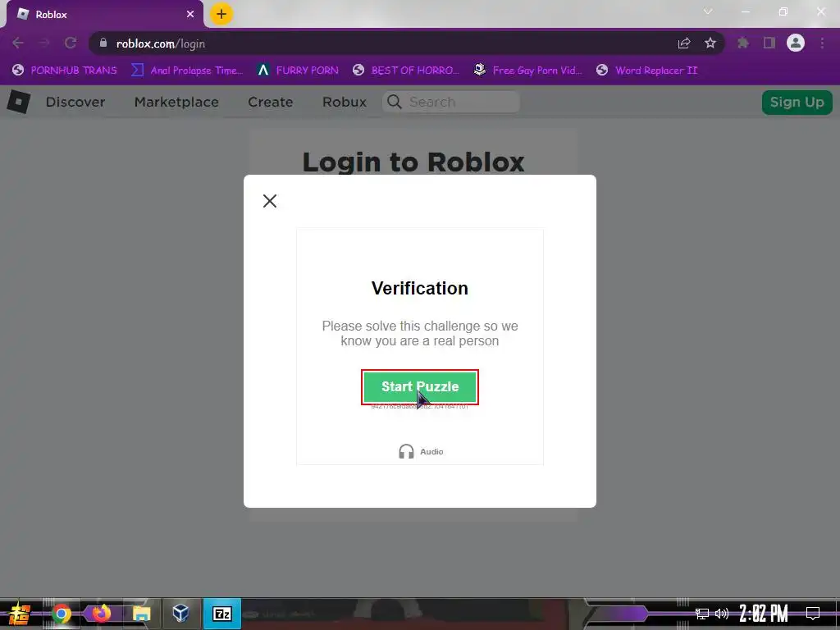Open the 7-Zip taskbar app
The height and width of the screenshot is (630, 840).
[x=222, y=614]
